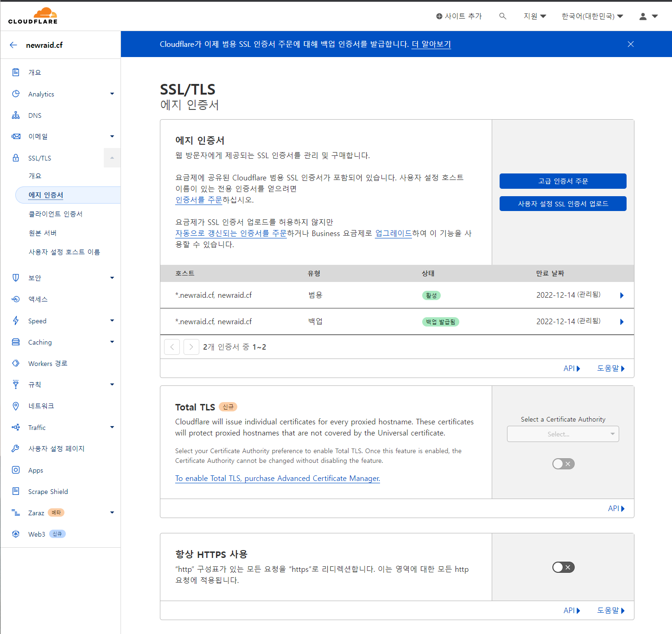Collapse the SSL/TLS sidebar section
Image resolution: width=672 pixels, height=634 pixels.
(112, 158)
